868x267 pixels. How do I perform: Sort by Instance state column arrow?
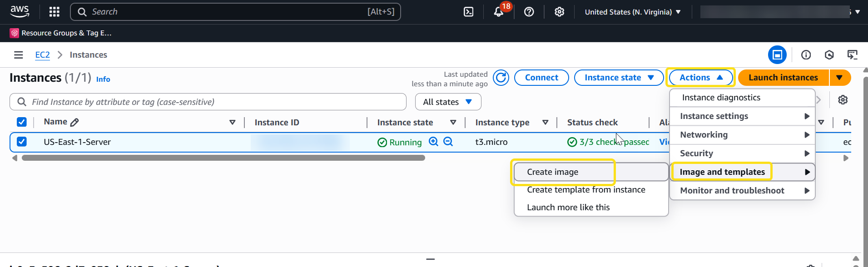point(453,122)
